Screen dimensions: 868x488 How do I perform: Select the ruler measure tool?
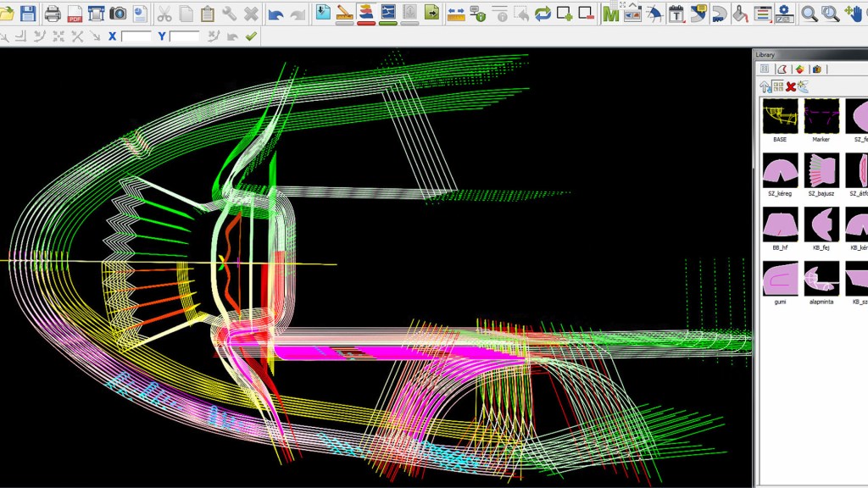[x=455, y=14]
